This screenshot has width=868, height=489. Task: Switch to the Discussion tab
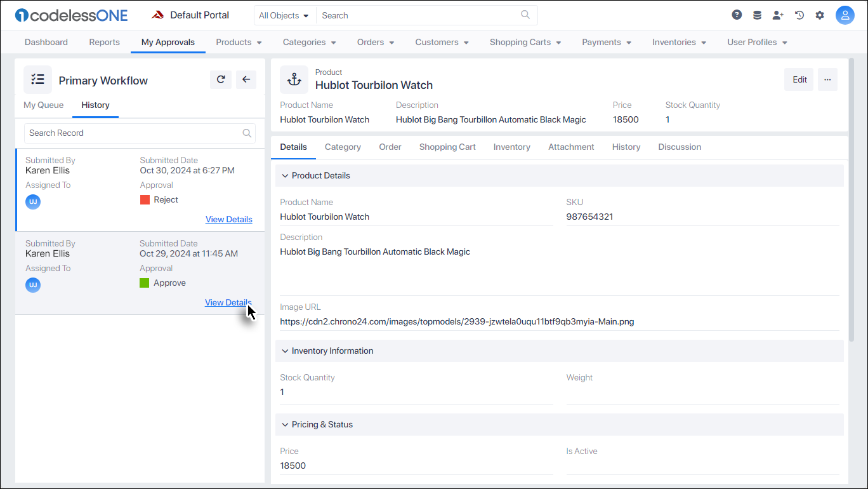(x=680, y=147)
